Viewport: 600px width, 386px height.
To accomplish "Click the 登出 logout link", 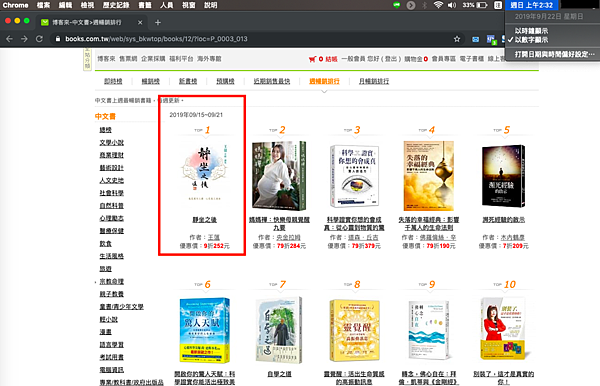I will [391, 59].
